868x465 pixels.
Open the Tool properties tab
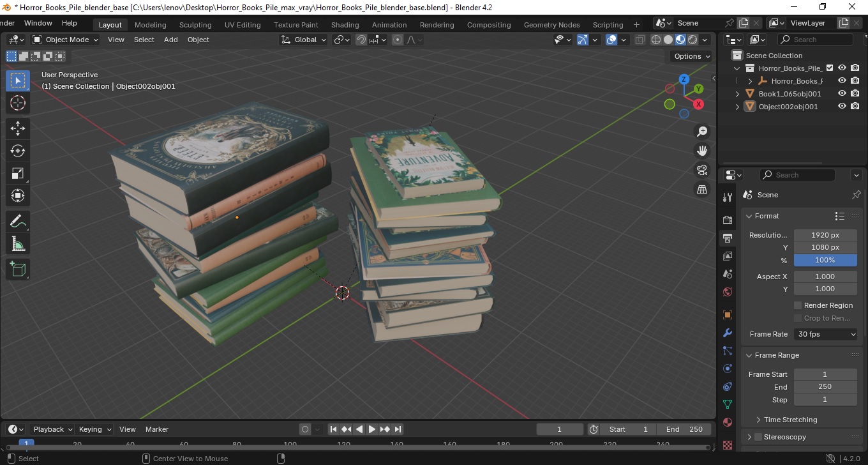tap(727, 197)
